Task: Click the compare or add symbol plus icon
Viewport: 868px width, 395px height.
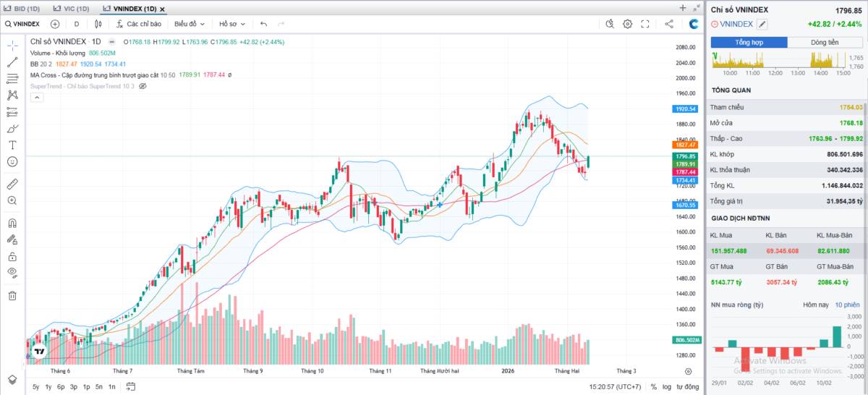Action: [55, 24]
